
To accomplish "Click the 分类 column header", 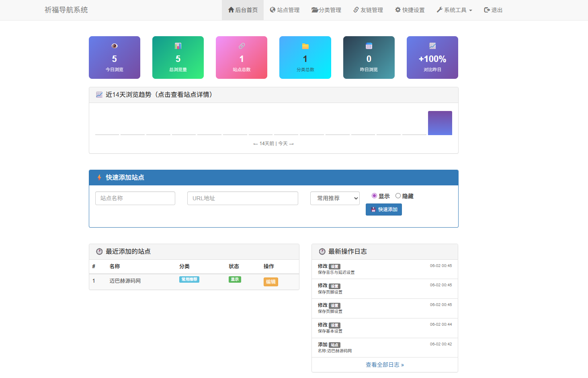I will (184, 266).
